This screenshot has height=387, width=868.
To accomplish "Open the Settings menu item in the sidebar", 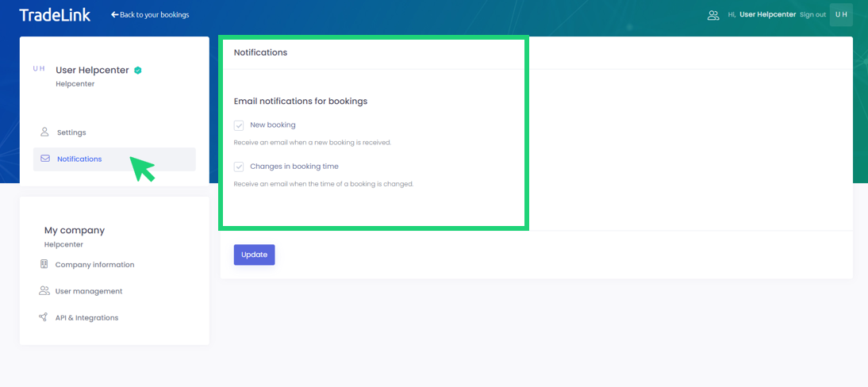I will (71, 132).
